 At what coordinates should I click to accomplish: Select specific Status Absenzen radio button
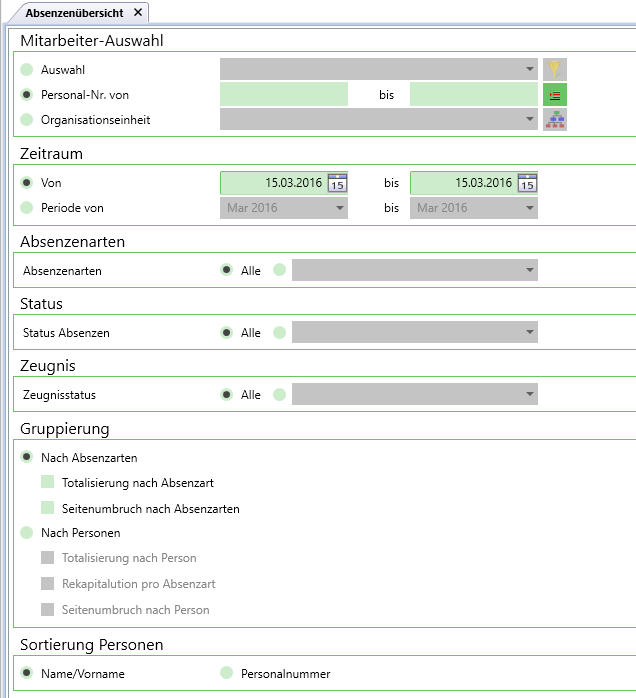280,332
